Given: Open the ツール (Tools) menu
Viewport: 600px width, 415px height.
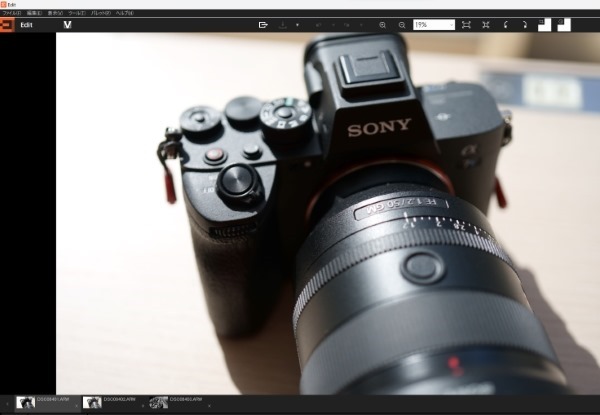Looking at the screenshot, I should [x=77, y=13].
